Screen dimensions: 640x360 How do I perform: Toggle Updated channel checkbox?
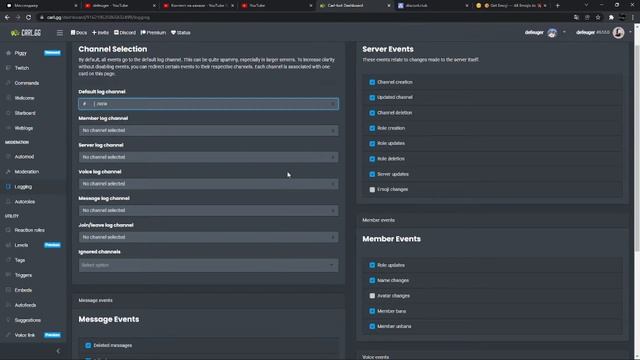[x=372, y=98]
